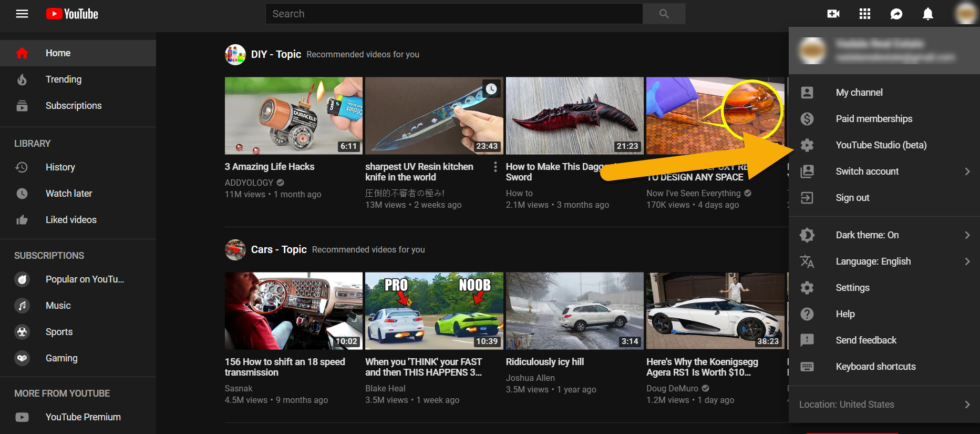Open the How to Make This Dagger thumbnail
The width and height of the screenshot is (980, 434).
click(575, 116)
